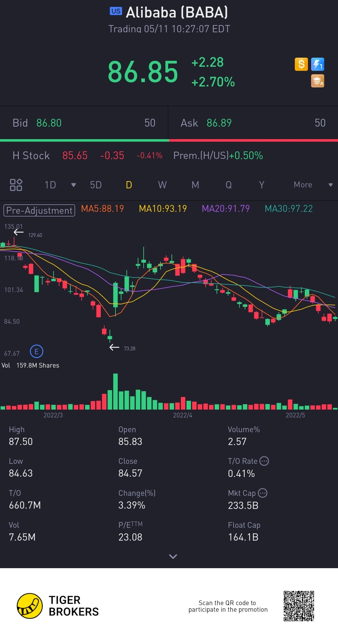Tap the T/O 660.7M value
This screenshot has width=338, height=644.
click(x=25, y=505)
